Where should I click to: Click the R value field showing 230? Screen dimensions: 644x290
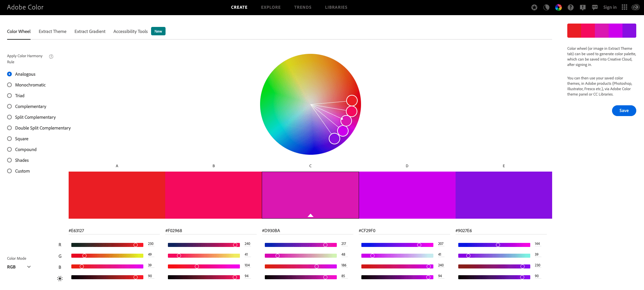tap(151, 244)
